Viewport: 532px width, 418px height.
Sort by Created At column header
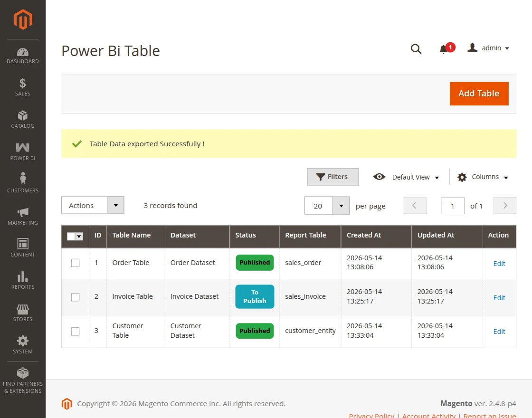pos(376,236)
